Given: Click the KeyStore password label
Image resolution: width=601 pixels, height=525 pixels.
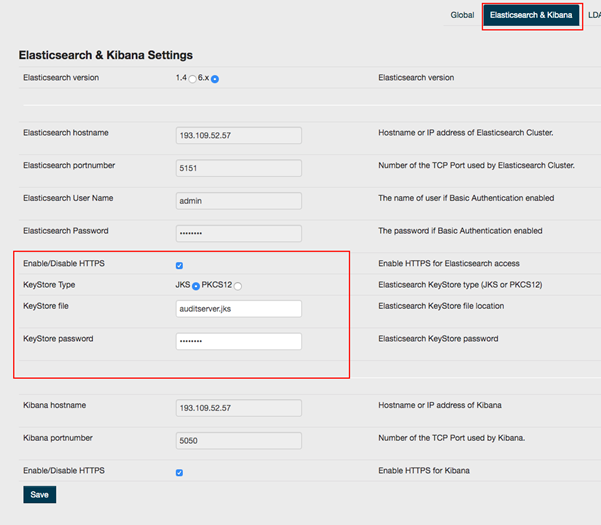Looking at the screenshot, I should click(x=58, y=339).
